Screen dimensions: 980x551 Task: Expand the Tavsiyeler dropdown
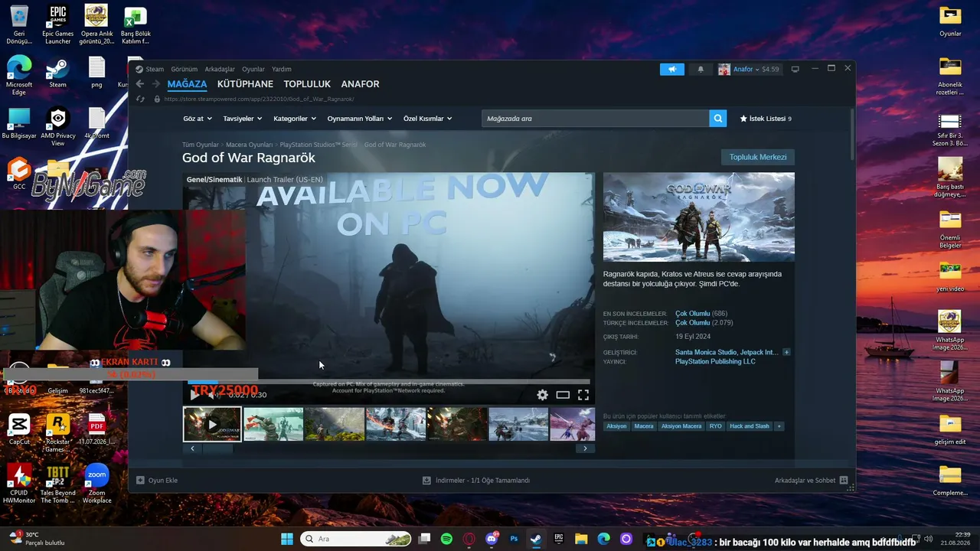[243, 119]
